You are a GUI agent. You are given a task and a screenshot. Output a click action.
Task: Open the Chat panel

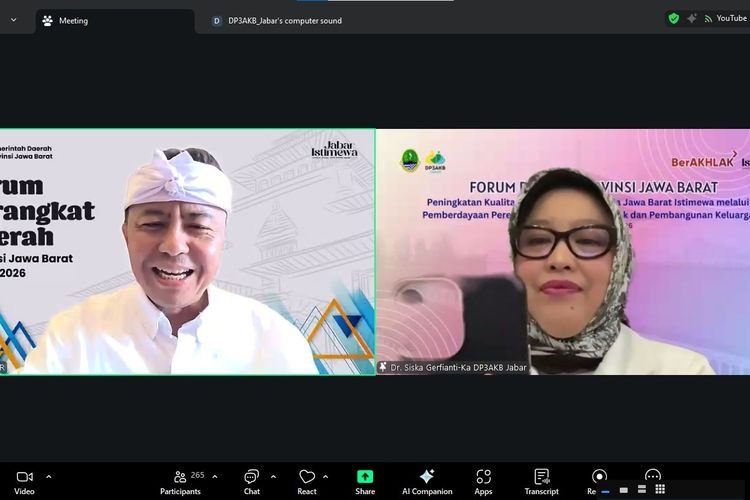tap(252, 482)
